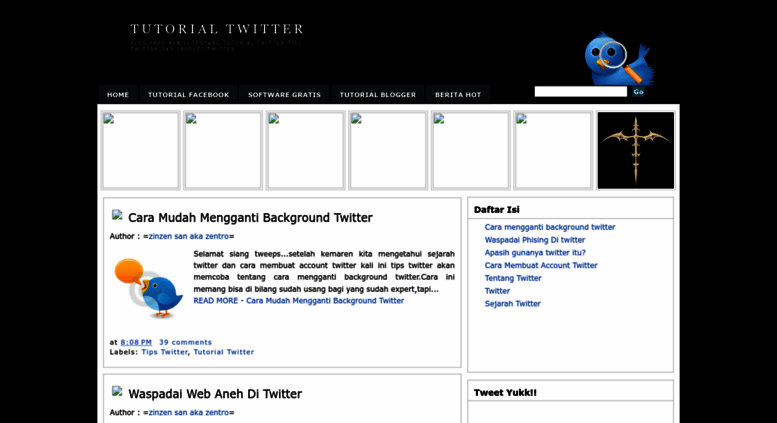Open the Berita Hot menu
Screen dimensions: 777x423
(458, 95)
